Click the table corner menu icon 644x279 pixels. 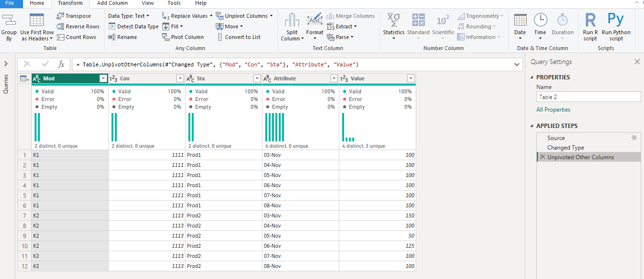pos(25,78)
